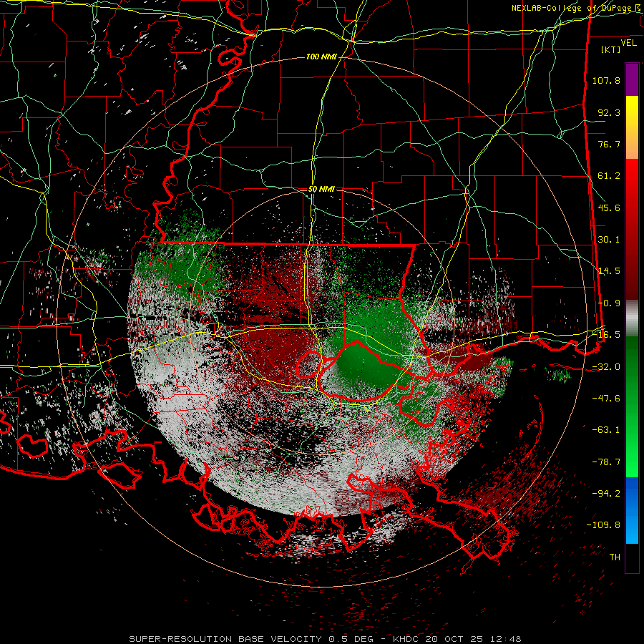Select the -109.8 legend value
644x644 pixels.
pyautogui.click(x=603, y=525)
